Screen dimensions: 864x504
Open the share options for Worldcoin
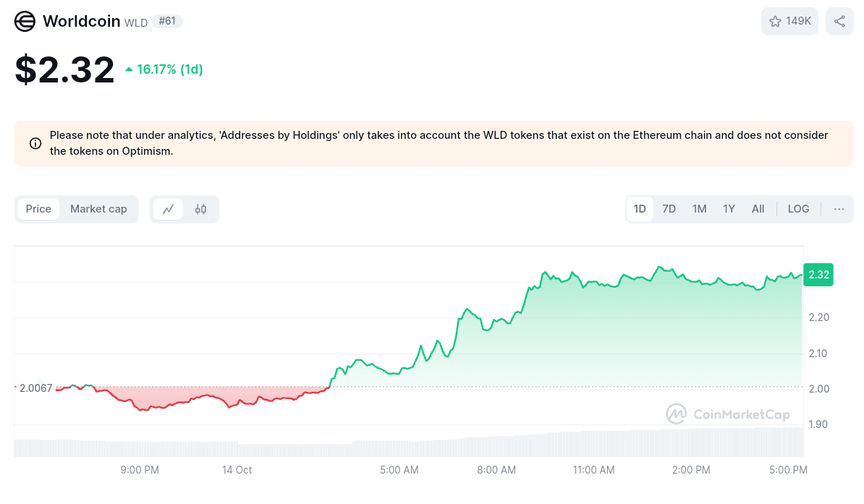pos(839,21)
